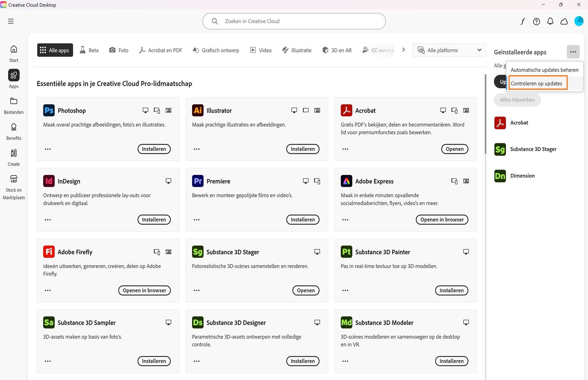Open the Create sidebar section

point(14,157)
